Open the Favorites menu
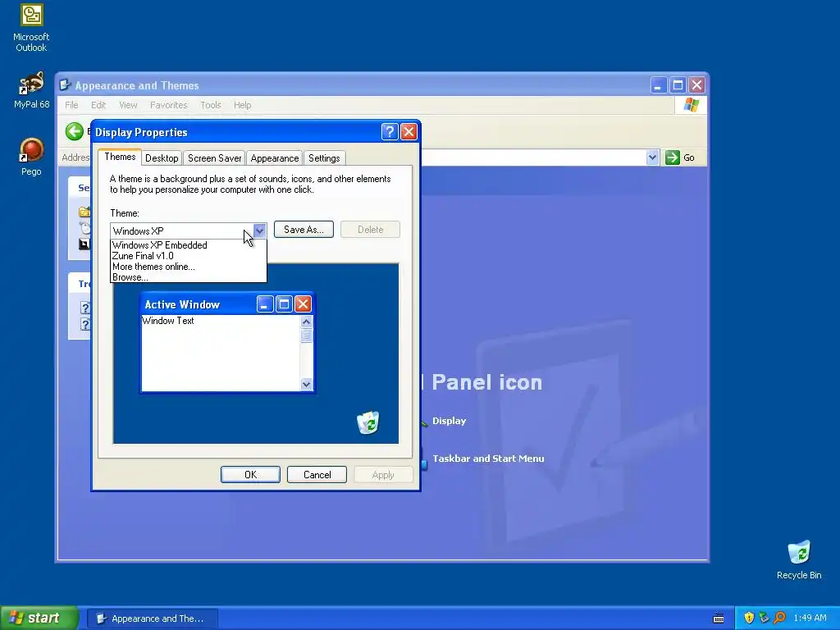The height and width of the screenshot is (630, 840). pyautogui.click(x=169, y=105)
